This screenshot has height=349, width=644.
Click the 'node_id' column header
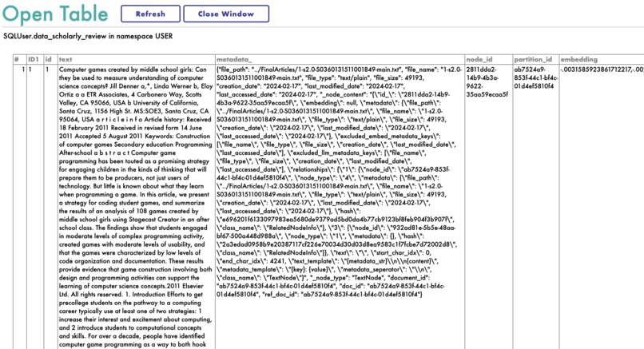click(x=488, y=59)
